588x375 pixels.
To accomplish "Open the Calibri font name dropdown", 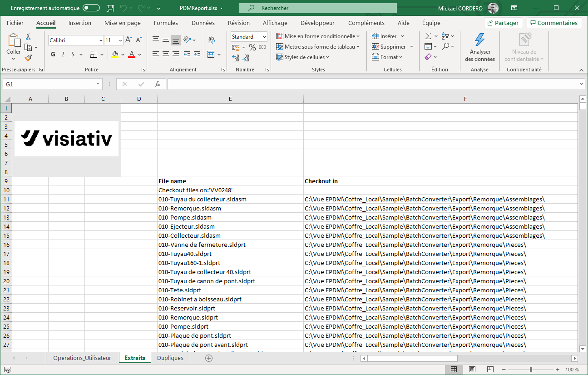I will [x=101, y=40].
